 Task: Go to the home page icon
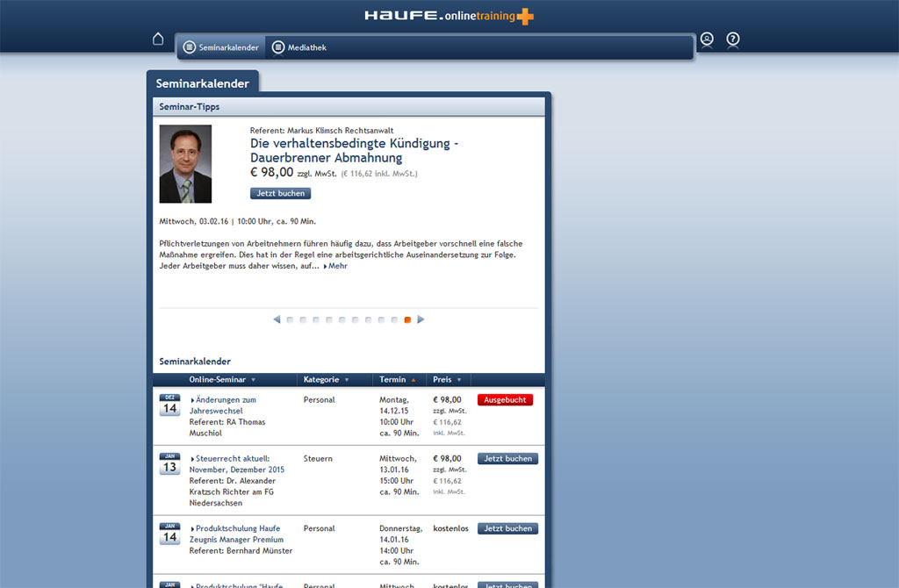click(x=158, y=39)
